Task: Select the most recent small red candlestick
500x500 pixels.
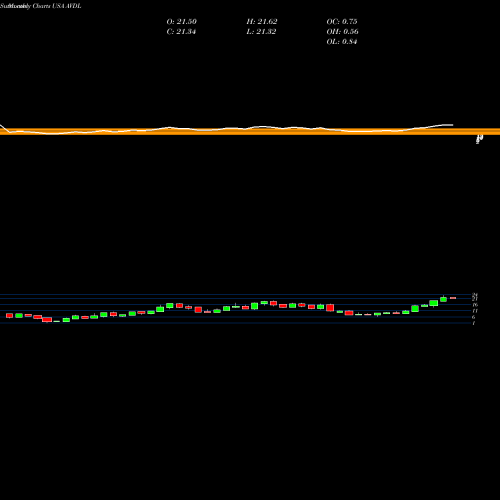Action: pos(453,298)
